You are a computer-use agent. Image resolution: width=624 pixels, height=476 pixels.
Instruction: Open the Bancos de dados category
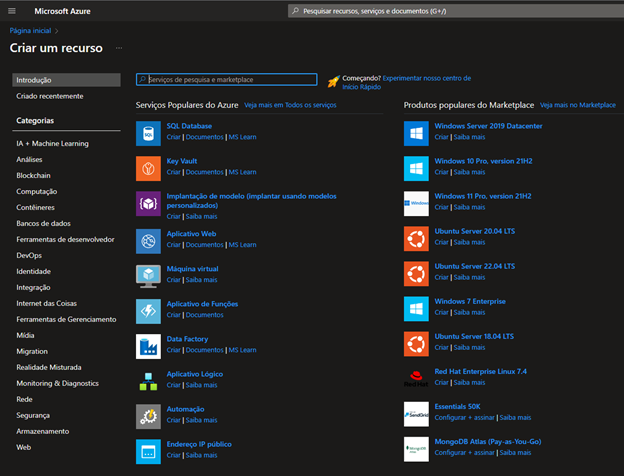[43, 223]
